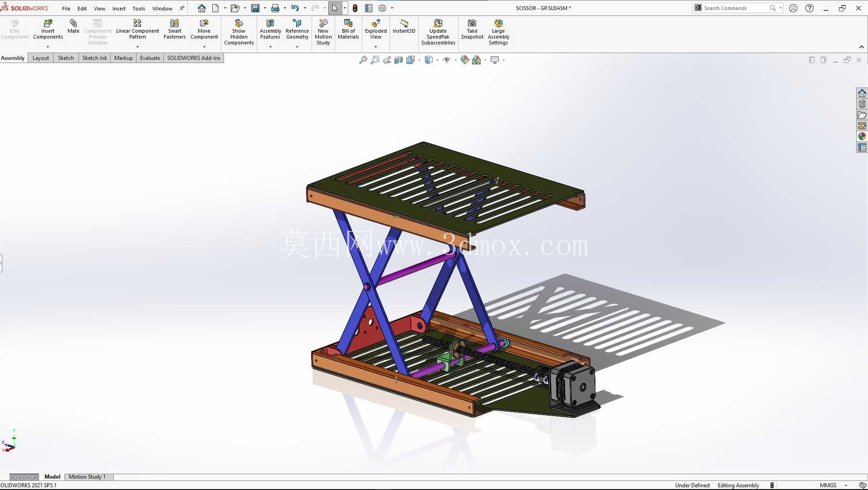
Task: Create a New document
Action: (x=215, y=8)
